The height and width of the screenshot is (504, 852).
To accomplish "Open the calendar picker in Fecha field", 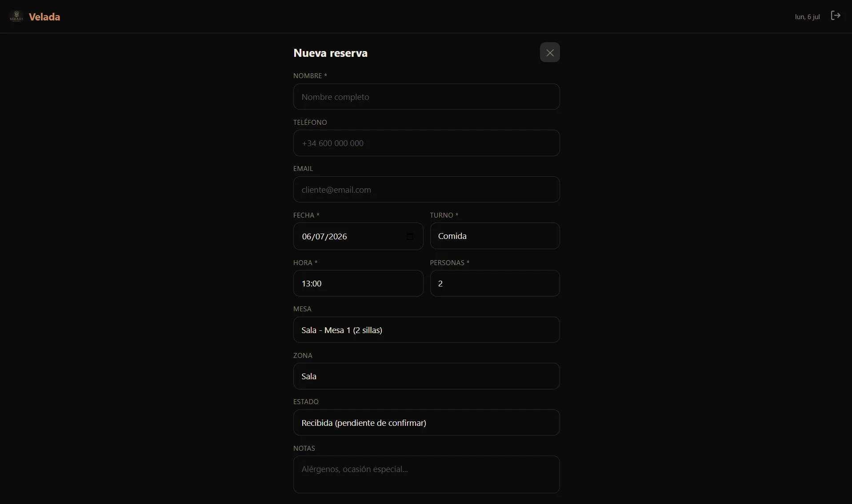I will coord(410,236).
